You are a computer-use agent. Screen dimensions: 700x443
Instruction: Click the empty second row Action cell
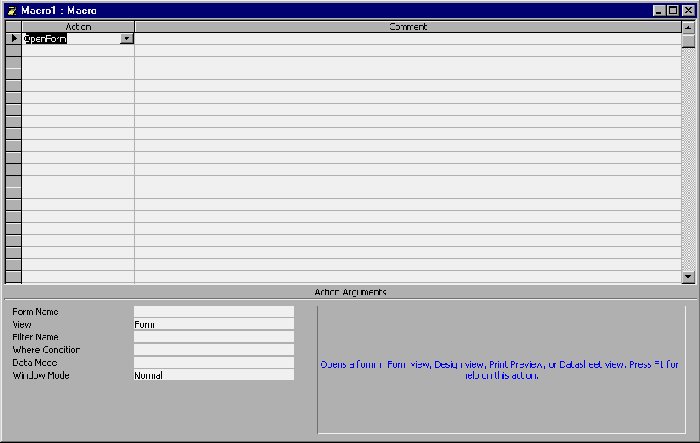[78, 51]
